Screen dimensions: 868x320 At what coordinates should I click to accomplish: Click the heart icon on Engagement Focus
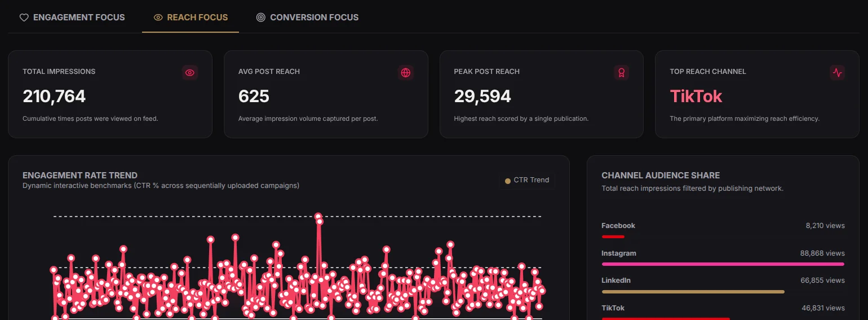24,17
